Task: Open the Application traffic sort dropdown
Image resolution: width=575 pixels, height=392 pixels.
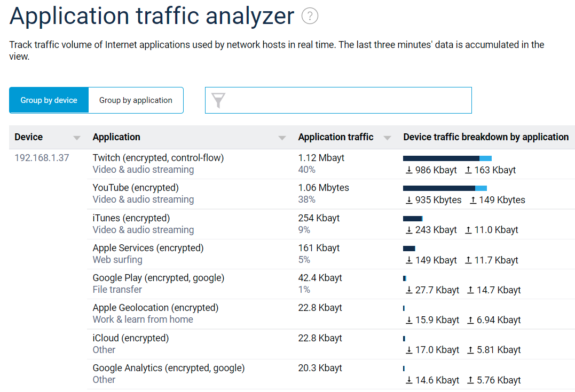Action: click(388, 137)
